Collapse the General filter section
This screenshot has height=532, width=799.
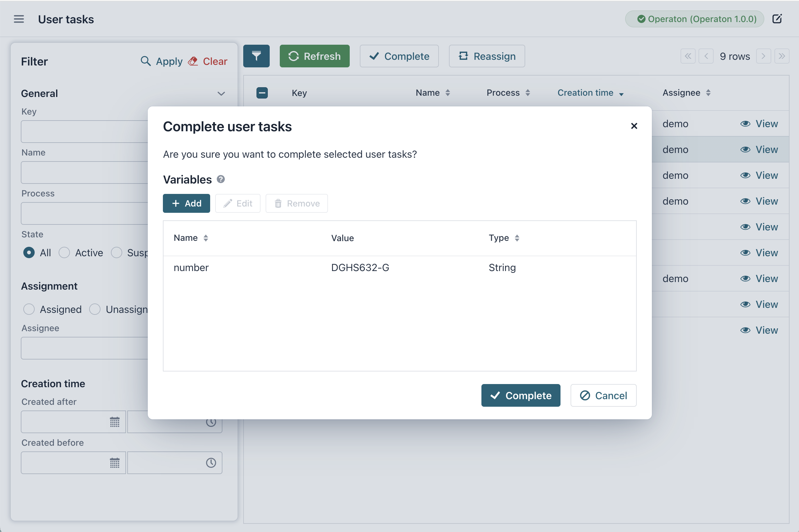click(221, 93)
